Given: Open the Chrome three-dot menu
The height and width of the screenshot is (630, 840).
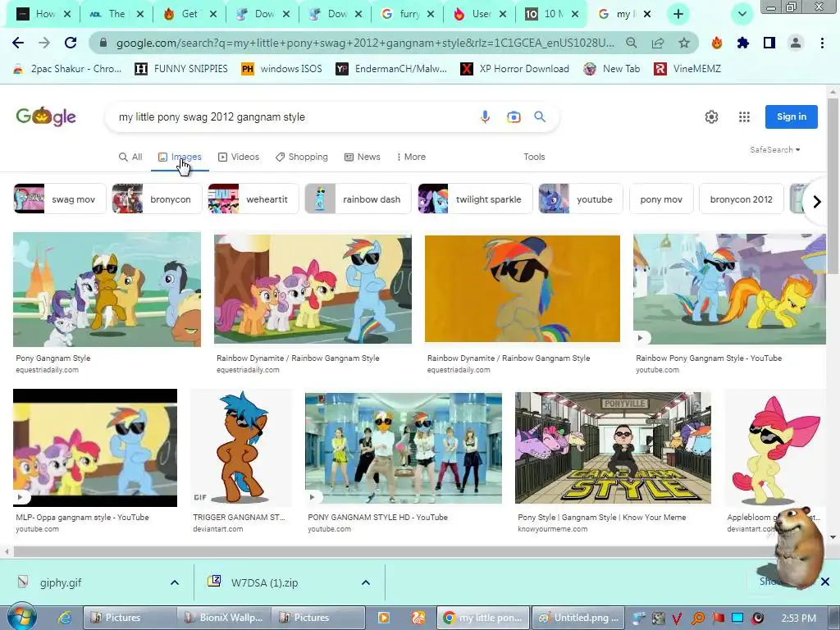Looking at the screenshot, I should 822,43.
